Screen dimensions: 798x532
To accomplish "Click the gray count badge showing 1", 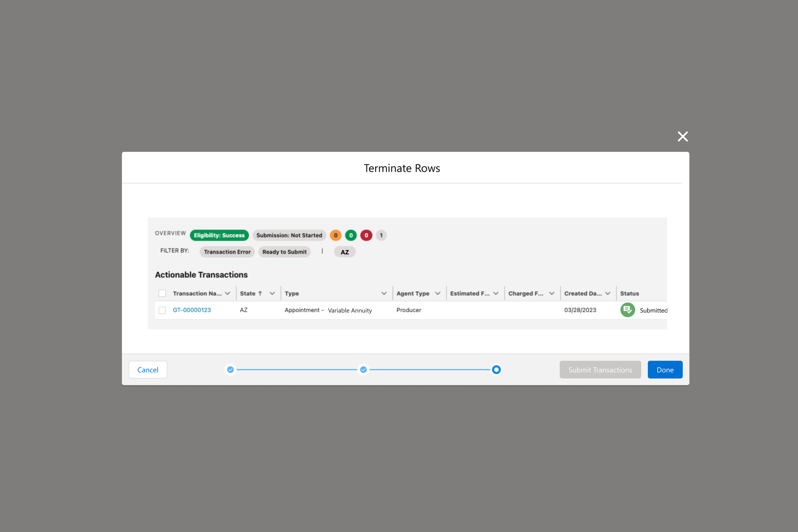I will pyautogui.click(x=381, y=235).
